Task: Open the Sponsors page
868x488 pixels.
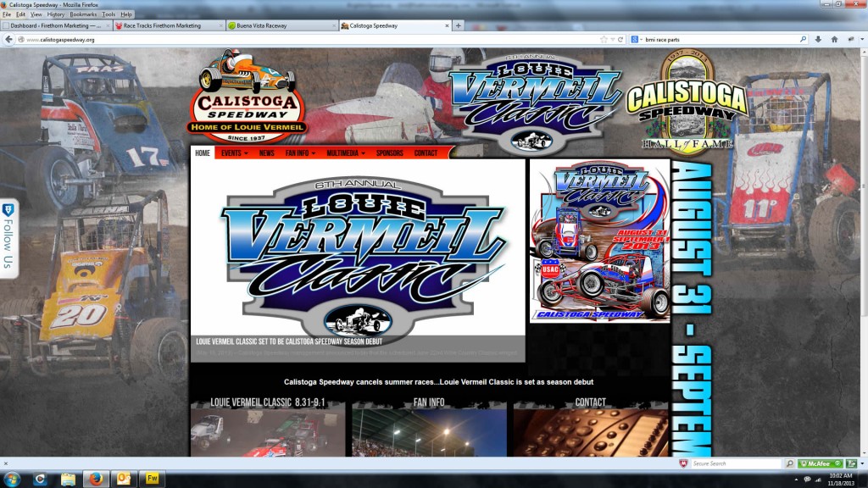Action: click(390, 153)
